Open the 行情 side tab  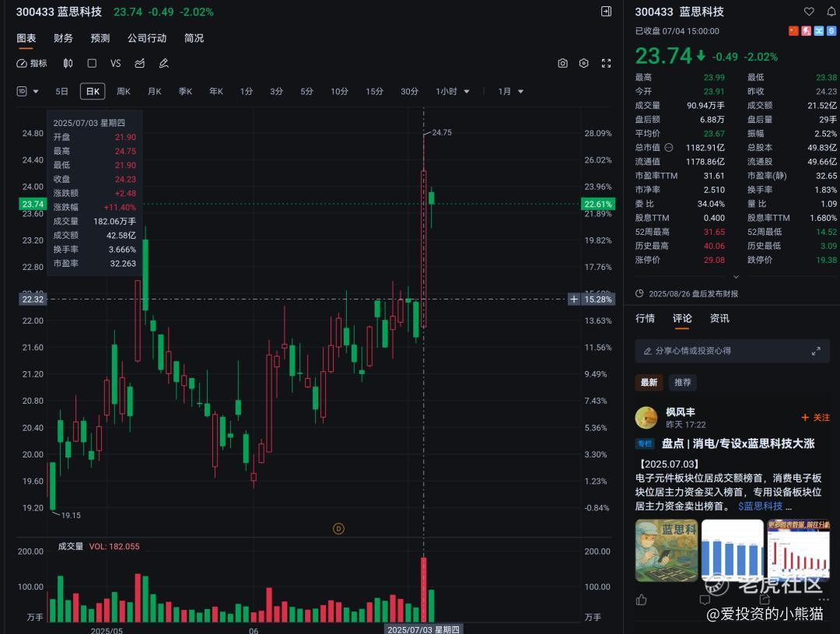pos(645,318)
